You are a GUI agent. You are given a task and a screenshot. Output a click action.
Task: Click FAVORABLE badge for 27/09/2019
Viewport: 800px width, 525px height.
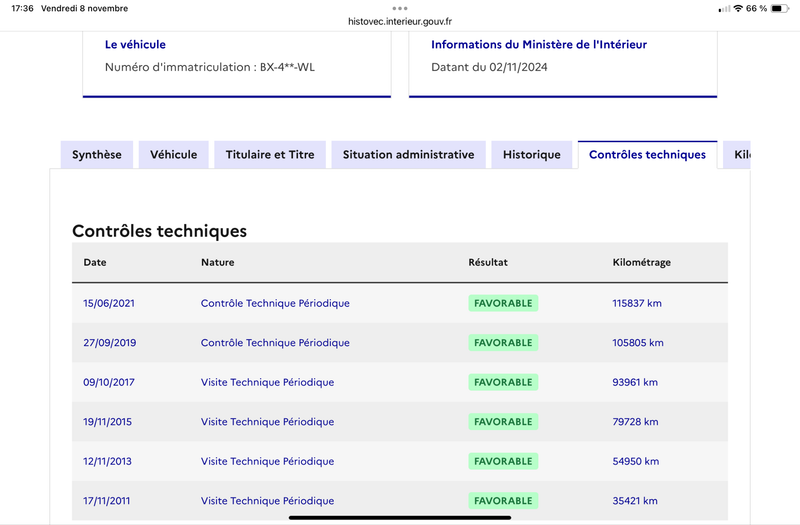coord(503,343)
